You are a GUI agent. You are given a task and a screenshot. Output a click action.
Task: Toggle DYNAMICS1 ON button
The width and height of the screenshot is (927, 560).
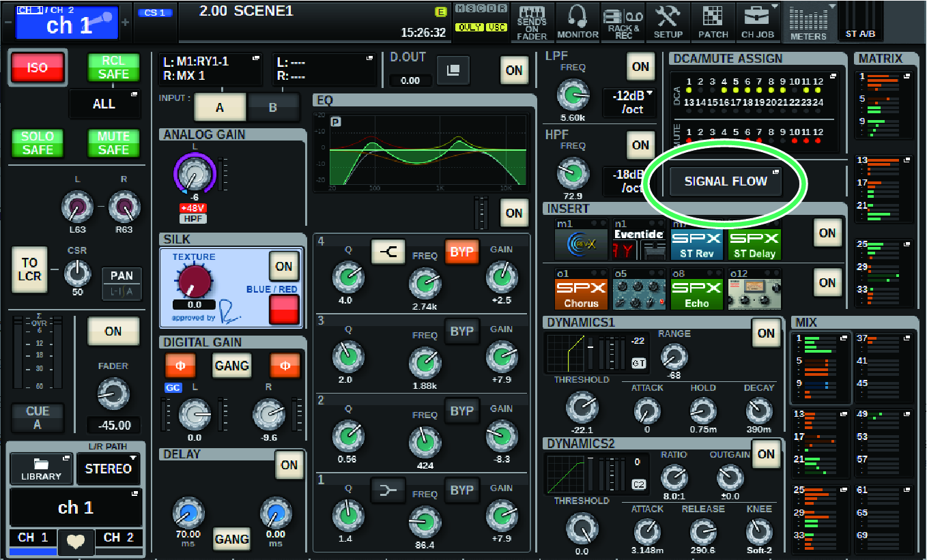click(x=766, y=333)
